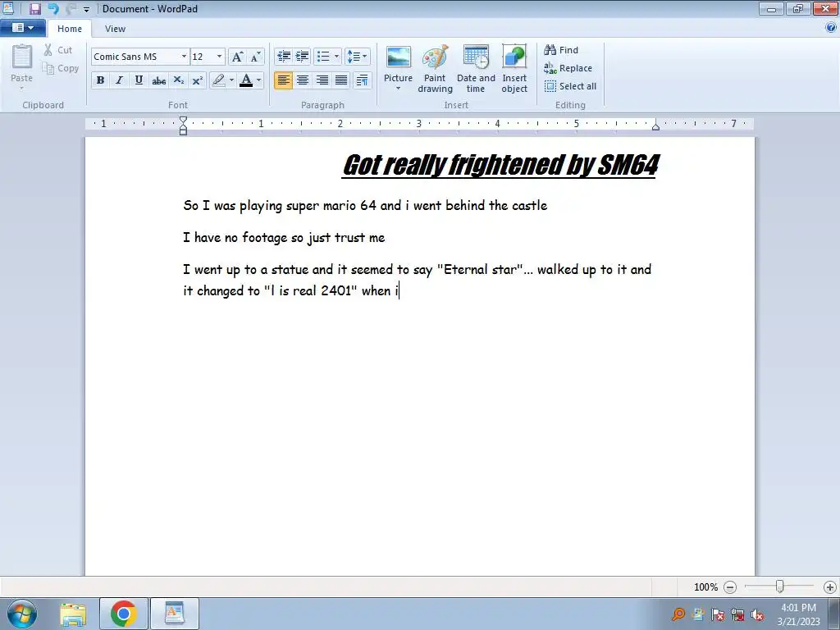Viewport: 840px width, 630px height.
Task: Insert a Picture
Action: click(398, 67)
